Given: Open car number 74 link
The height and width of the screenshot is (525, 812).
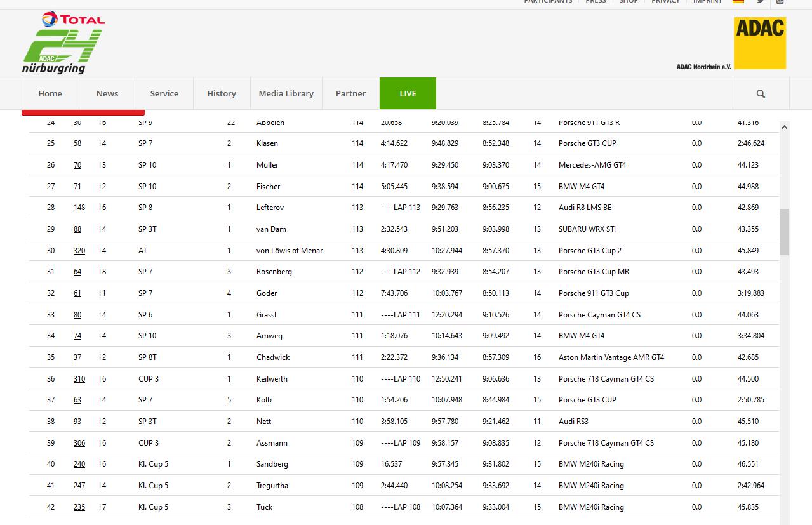Looking at the screenshot, I should click(x=77, y=336).
